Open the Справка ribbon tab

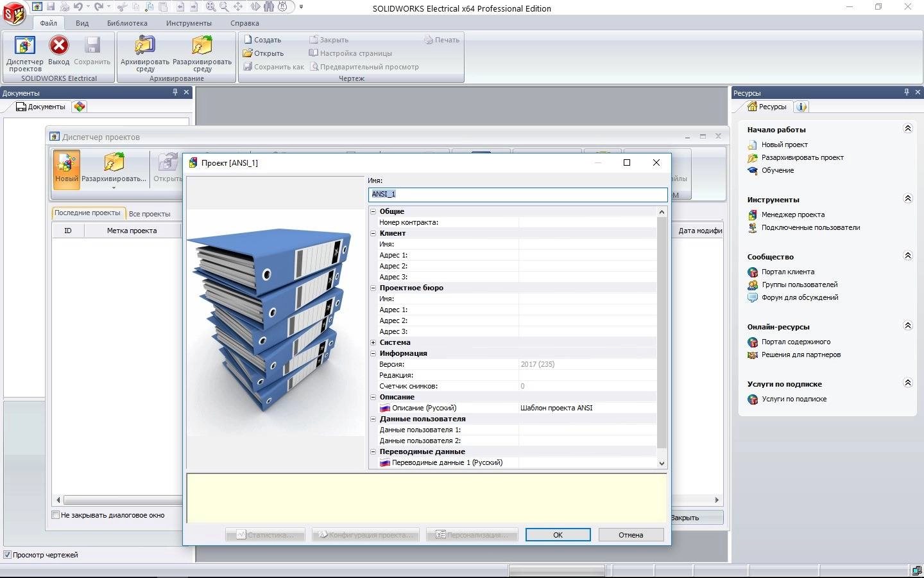coord(244,23)
